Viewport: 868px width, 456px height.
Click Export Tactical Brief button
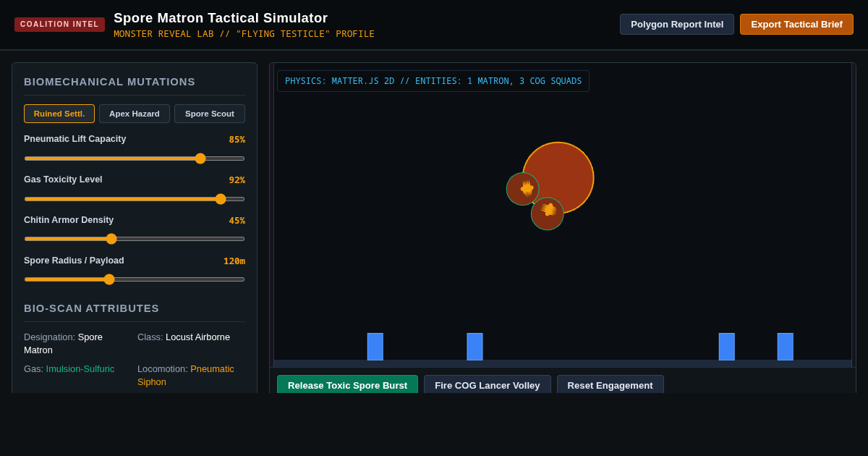(x=796, y=24)
